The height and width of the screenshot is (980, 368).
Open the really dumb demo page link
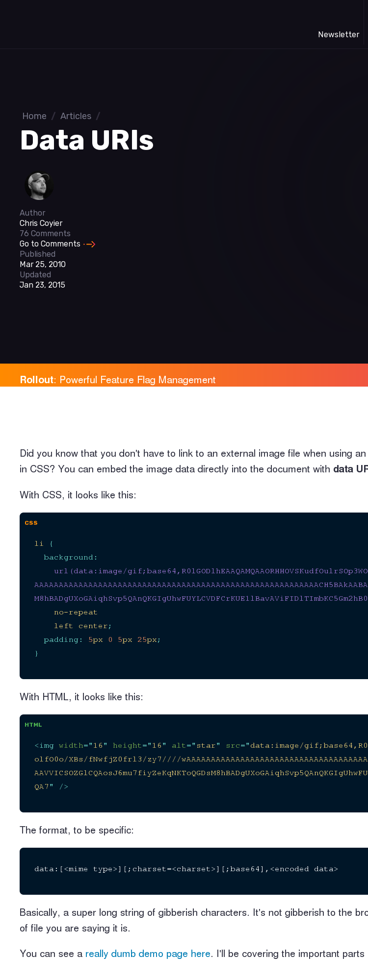tap(148, 954)
